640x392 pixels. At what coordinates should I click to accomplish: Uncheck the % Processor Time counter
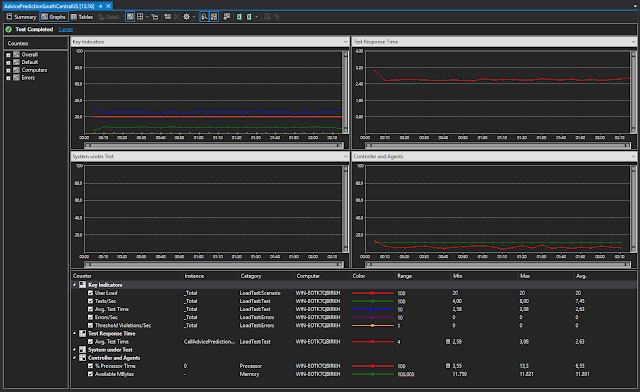pyautogui.click(x=91, y=366)
